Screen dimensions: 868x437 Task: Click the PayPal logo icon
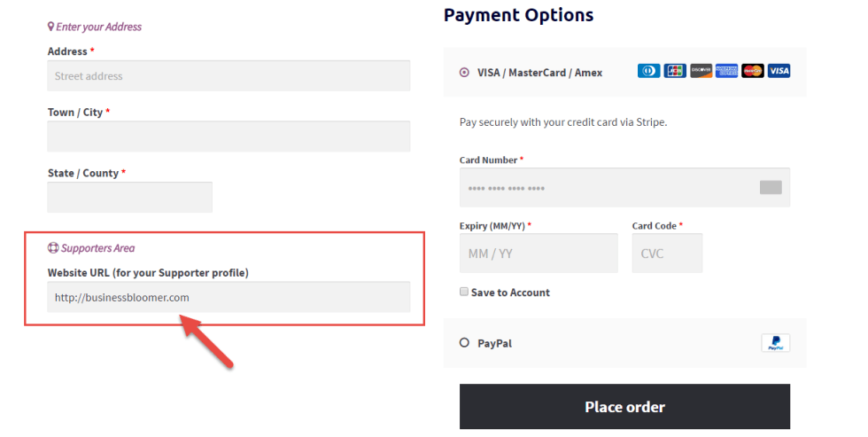point(776,343)
